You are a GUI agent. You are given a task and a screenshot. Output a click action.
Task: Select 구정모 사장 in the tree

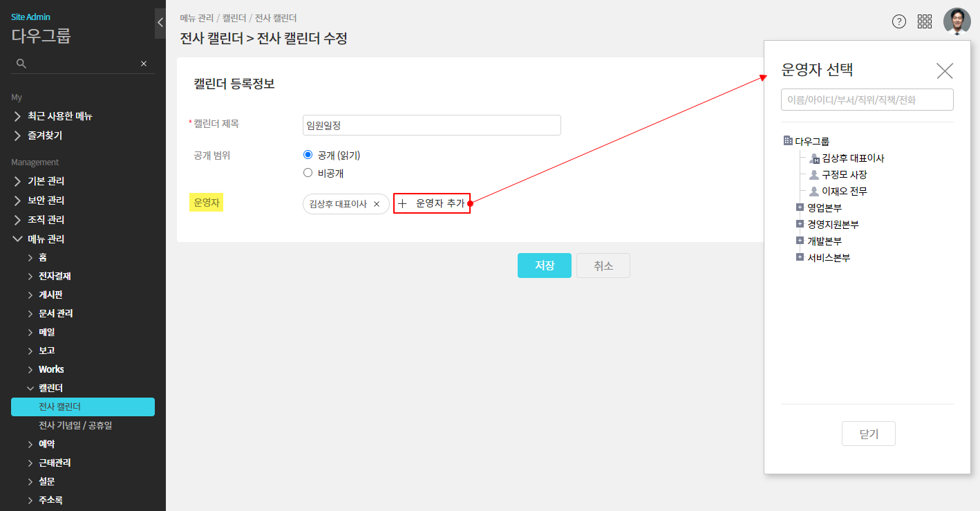click(x=844, y=175)
